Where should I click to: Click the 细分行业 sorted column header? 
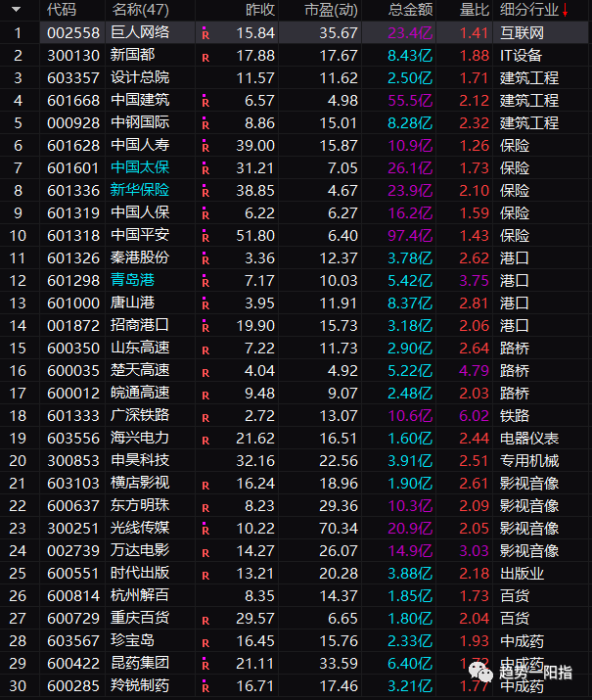533,10
